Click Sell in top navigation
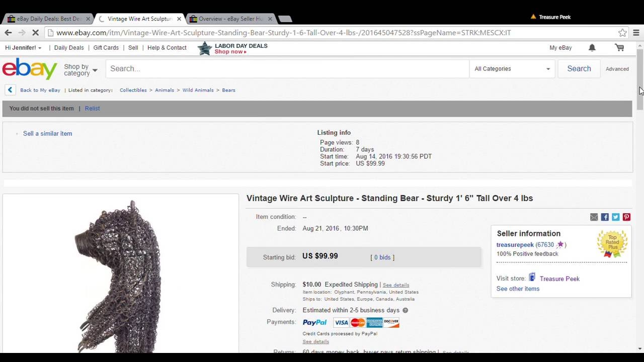This screenshot has width=644, height=362. [133, 48]
